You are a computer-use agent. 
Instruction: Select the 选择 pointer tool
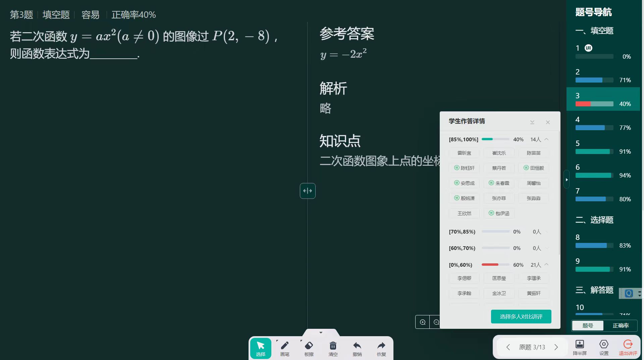click(x=260, y=348)
